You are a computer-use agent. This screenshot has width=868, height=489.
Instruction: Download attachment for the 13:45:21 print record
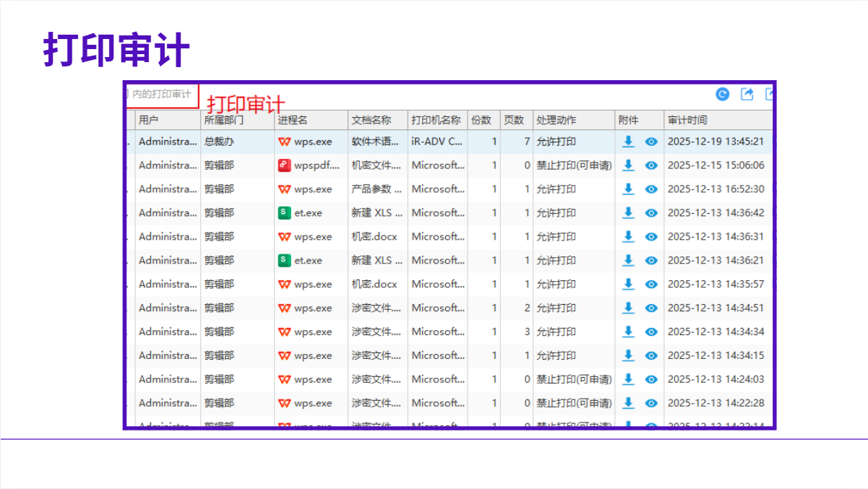(x=628, y=142)
